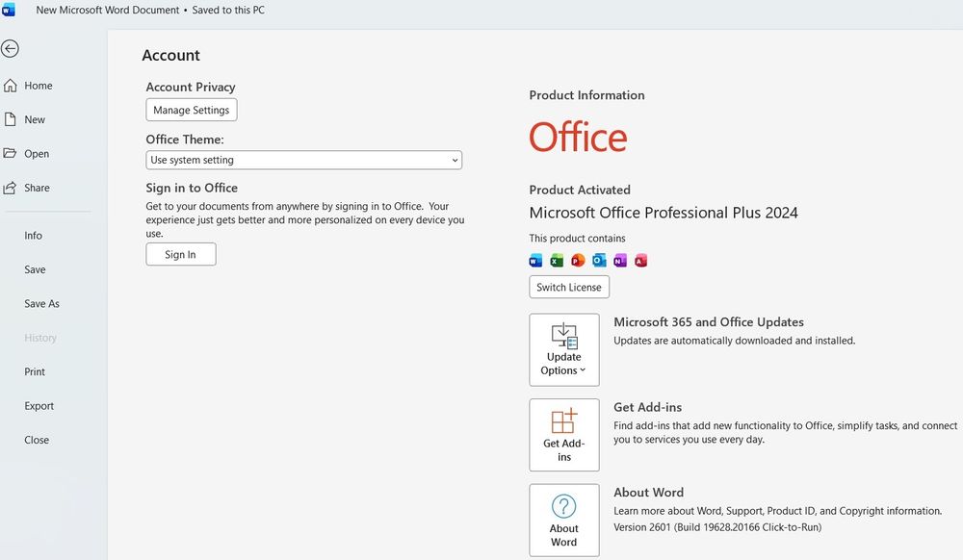The width and height of the screenshot is (963, 560).
Task: Click the Word logo in title bar
Action: (x=9, y=11)
